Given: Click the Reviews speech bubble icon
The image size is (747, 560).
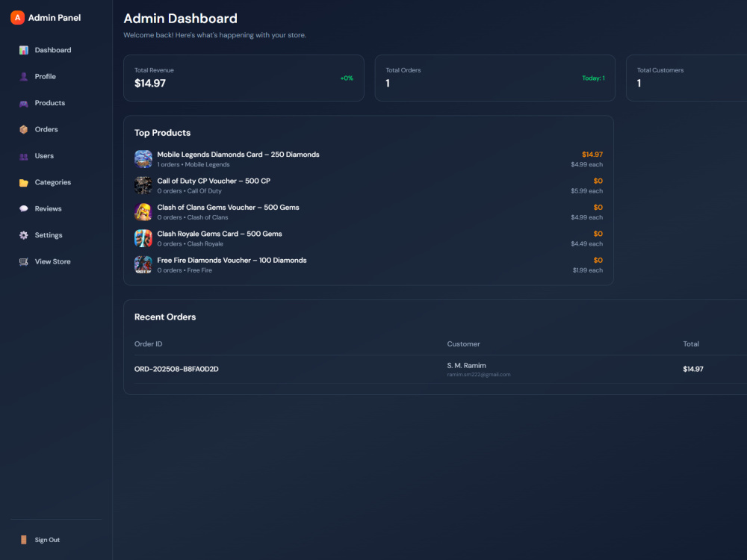Looking at the screenshot, I should (x=23, y=208).
